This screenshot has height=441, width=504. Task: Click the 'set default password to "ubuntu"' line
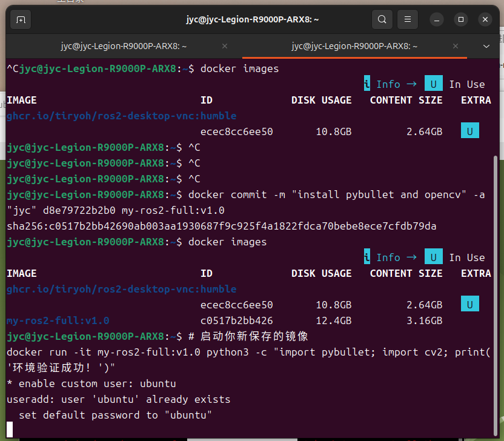pos(115,415)
